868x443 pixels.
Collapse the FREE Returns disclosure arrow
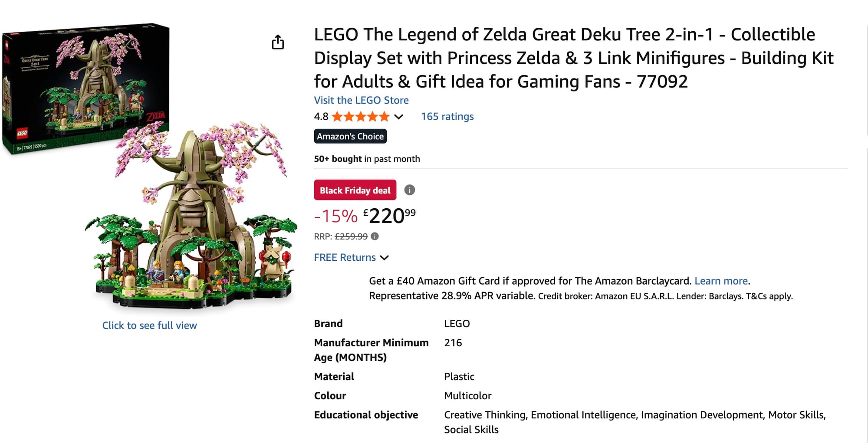pyautogui.click(x=385, y=258)
